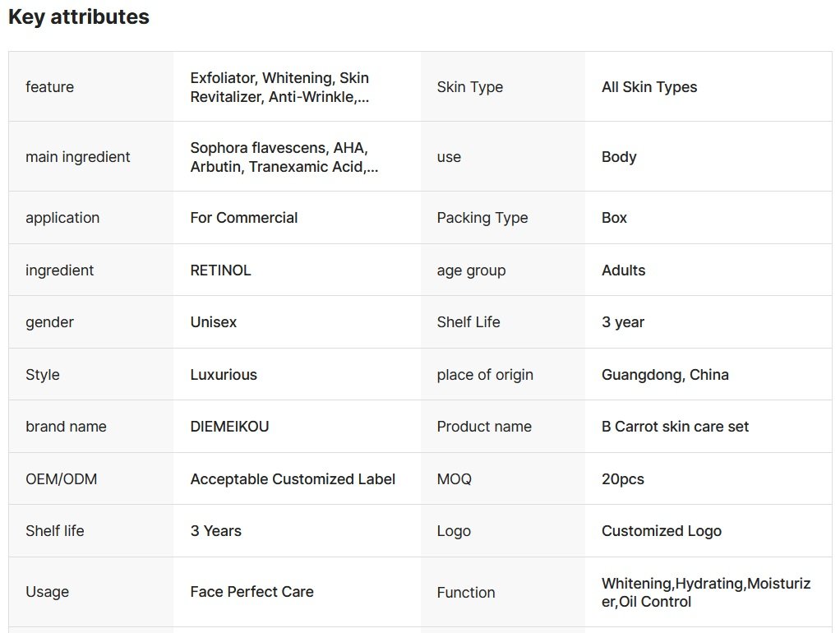Click the 'Luxurious' style value
The image size is (840, 633).
pyautogui.click(x=224, y=375)
